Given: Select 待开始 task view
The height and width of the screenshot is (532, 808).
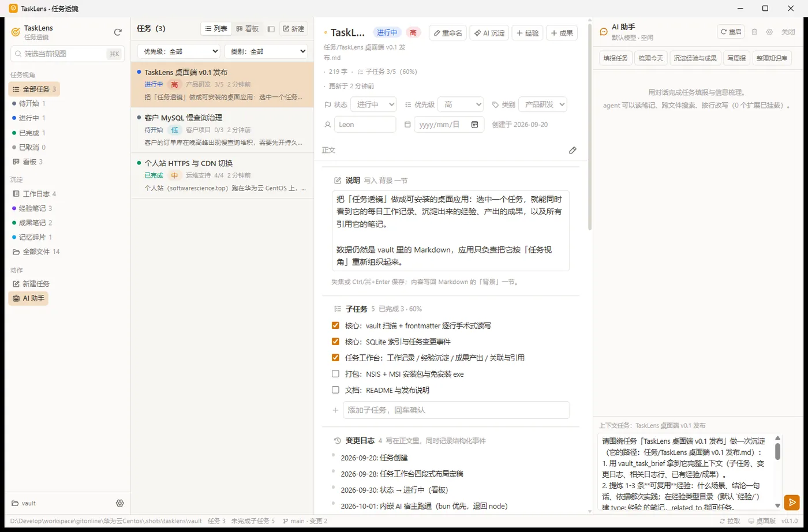Looking at the screenshot, I should (29, 104).
